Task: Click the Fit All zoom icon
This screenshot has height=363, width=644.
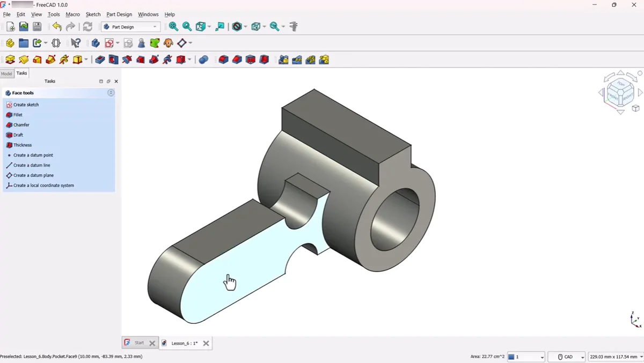Action: click(x=173, y=26)
